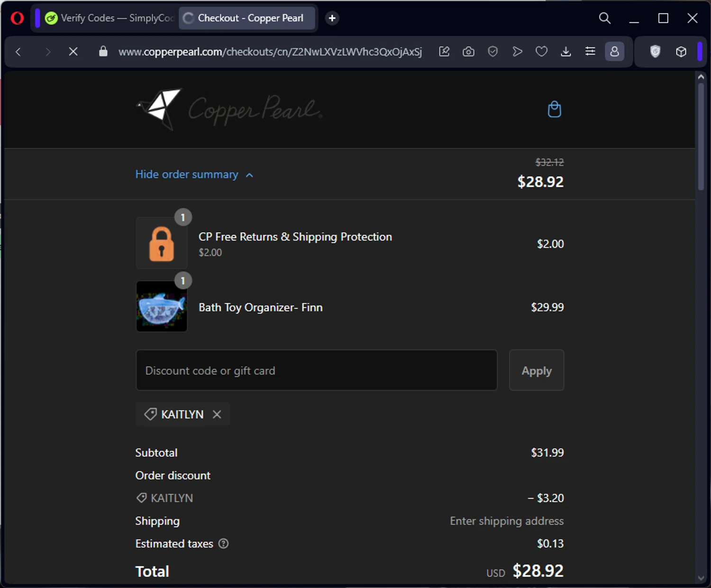
Task: Stop loading the page
Action: [x=73, y=52]
